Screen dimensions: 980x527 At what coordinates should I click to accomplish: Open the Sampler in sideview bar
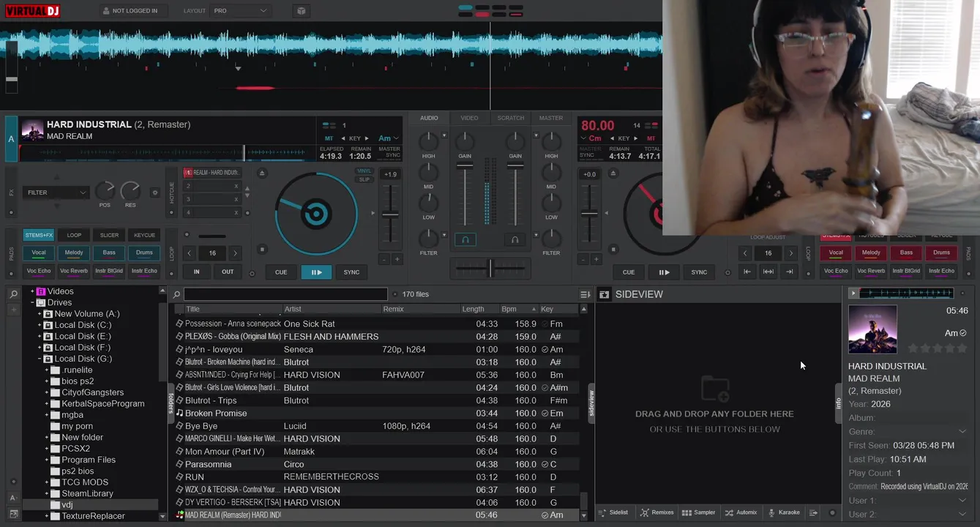click(x=698, y=512)
